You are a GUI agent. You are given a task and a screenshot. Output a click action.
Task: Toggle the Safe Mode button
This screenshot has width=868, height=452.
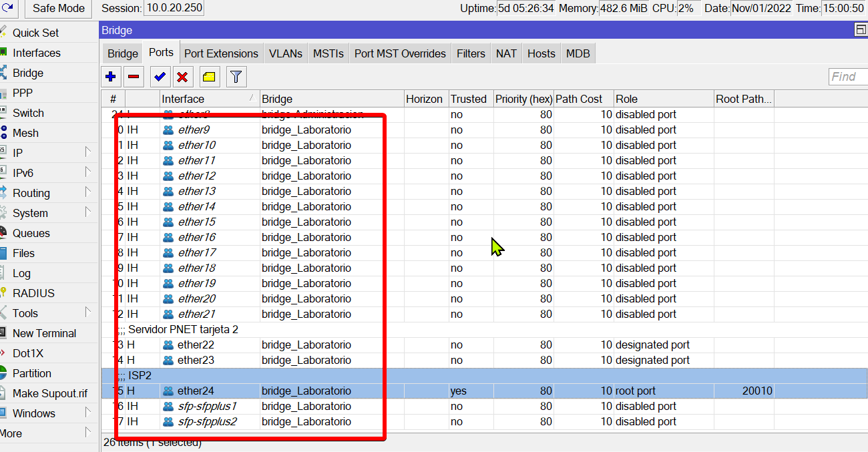(58, 9)
